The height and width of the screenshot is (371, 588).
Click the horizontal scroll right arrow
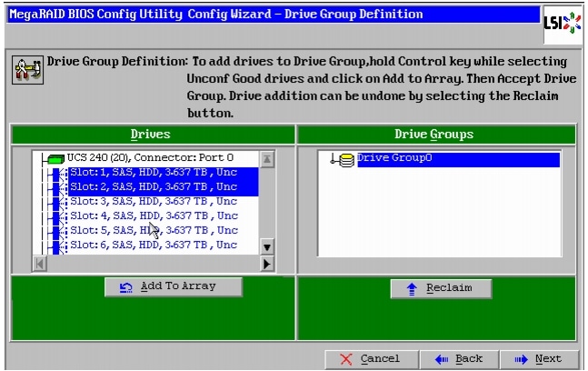coord(266,264)
